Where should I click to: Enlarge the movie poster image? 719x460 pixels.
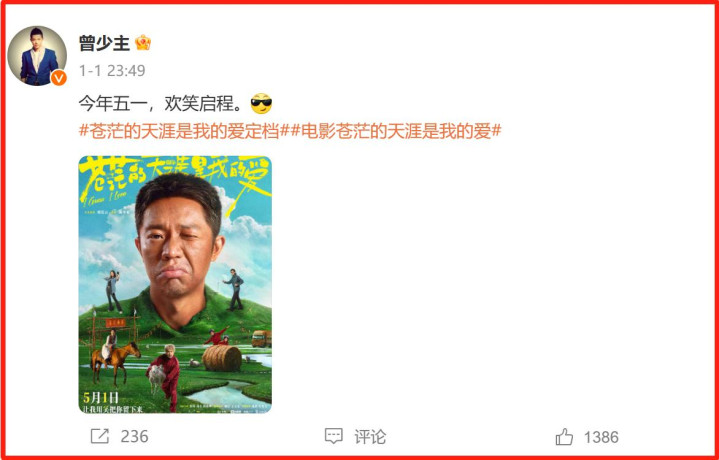tap(175, 284)
